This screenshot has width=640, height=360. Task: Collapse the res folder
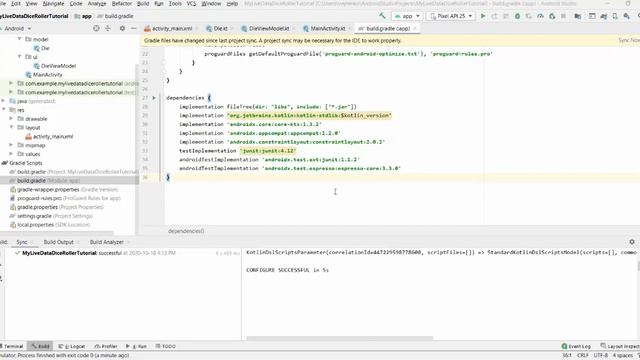tap(3, 110)
